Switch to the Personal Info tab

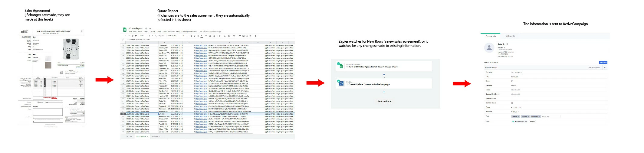491,36
